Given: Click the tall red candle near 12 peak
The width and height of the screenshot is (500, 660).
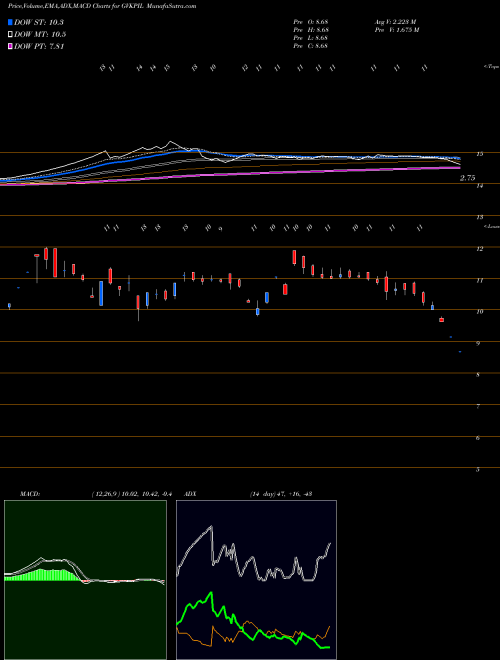Looking at the screenshot, I should pyautogui.click(x=55, y=263).
